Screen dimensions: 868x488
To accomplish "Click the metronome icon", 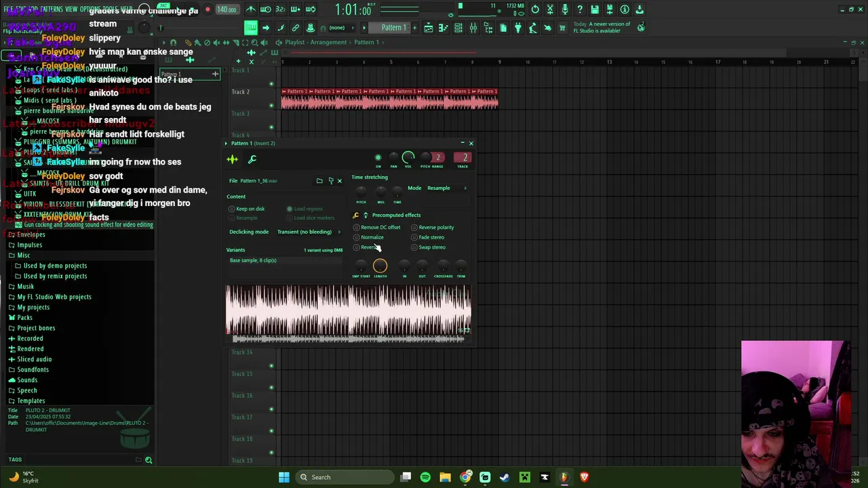I will tap(250, 9).
